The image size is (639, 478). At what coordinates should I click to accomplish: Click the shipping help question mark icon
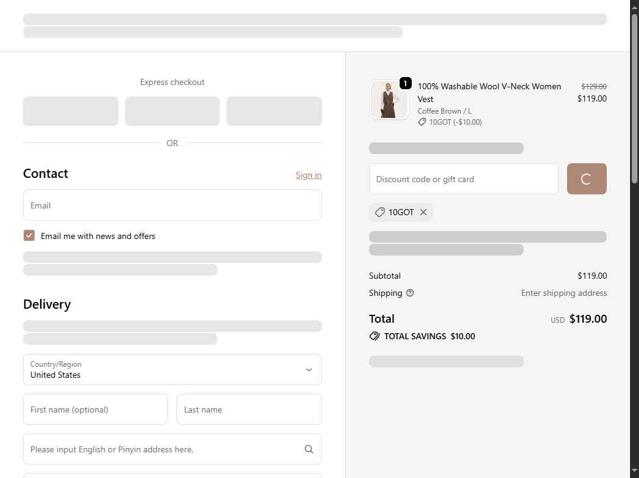pos(410,293)
